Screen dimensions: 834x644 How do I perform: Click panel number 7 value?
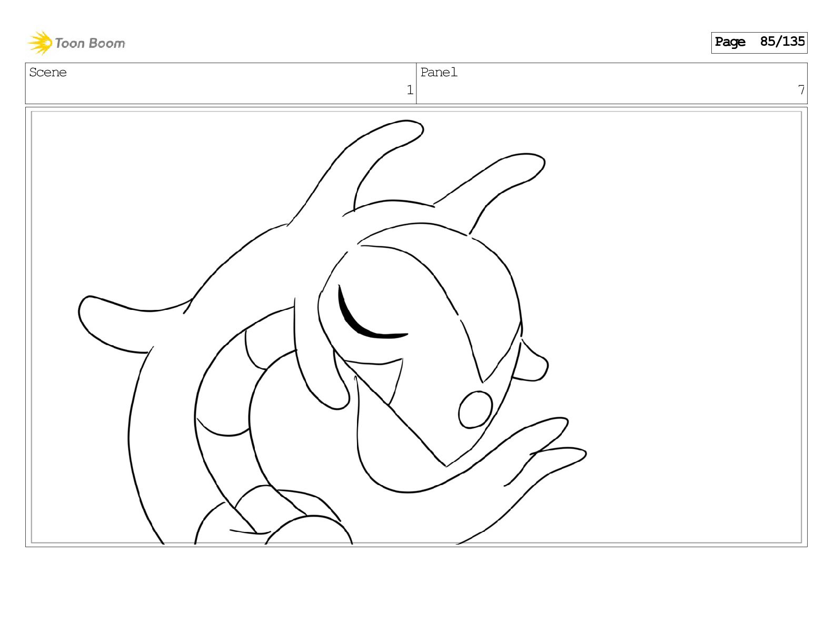pos(801,90)
